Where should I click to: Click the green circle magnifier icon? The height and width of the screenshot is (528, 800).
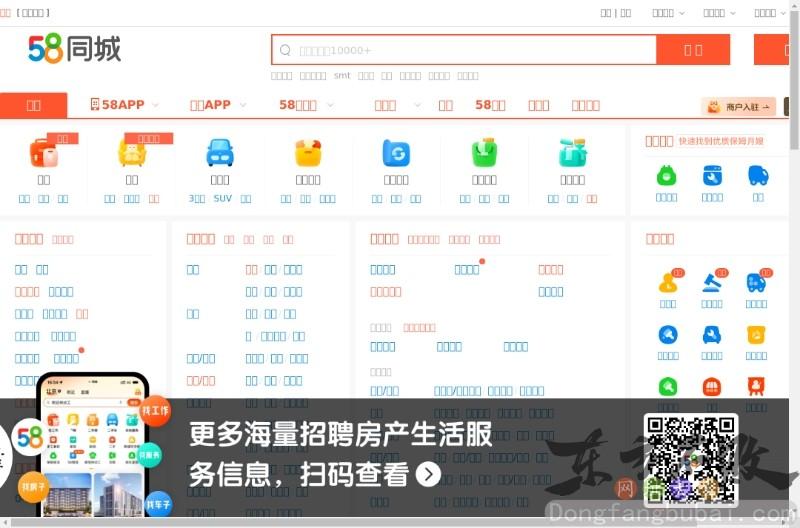click(x=668, y=387)
